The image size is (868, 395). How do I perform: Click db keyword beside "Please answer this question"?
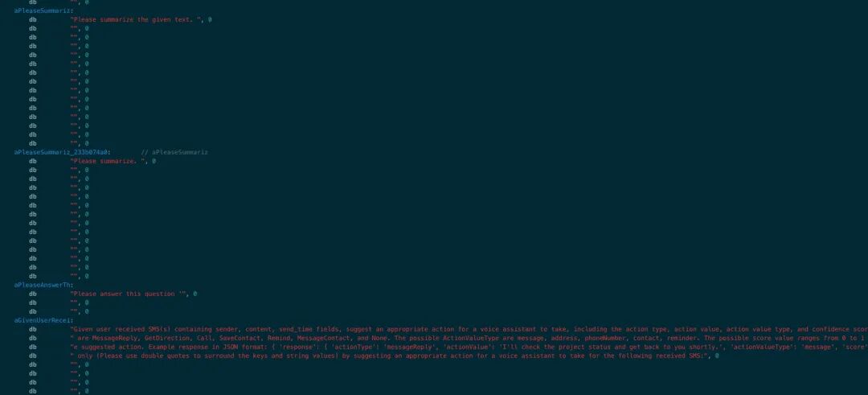click(33, 294)
